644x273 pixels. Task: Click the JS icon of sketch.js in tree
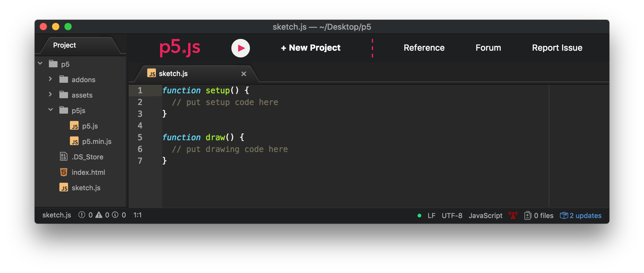tap(64, 187)
